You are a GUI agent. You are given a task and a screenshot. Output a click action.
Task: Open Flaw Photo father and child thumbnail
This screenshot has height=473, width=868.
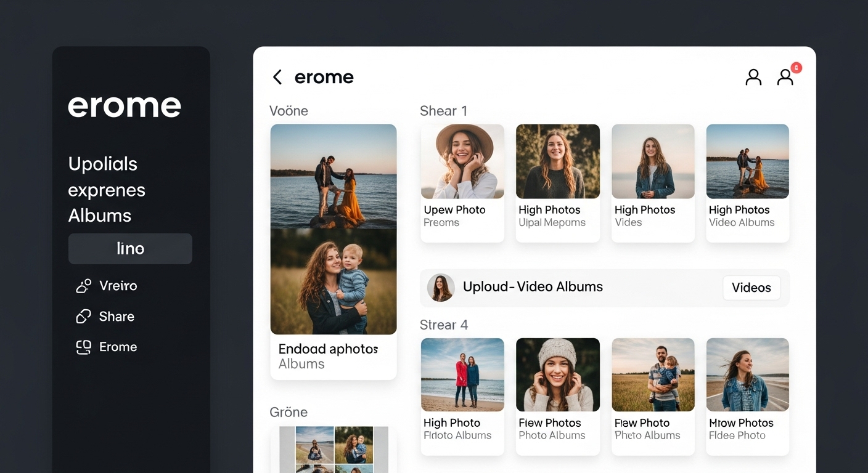(653, 374)
